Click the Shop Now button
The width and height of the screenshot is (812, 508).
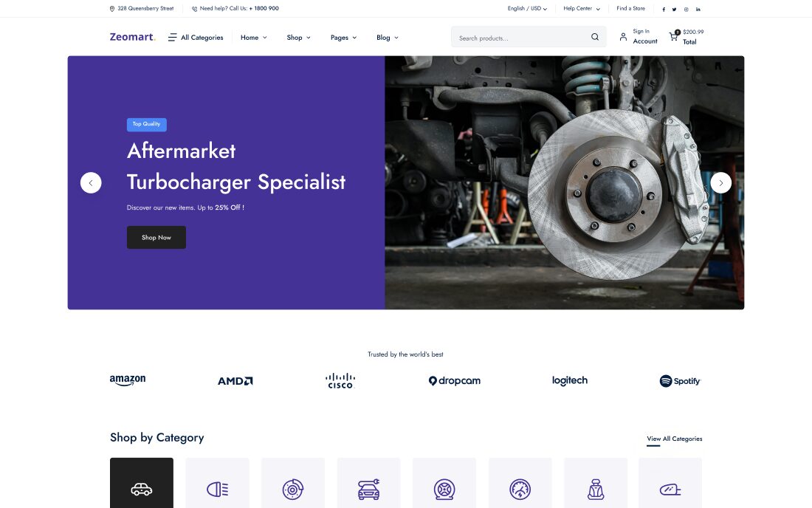[156, 238]
